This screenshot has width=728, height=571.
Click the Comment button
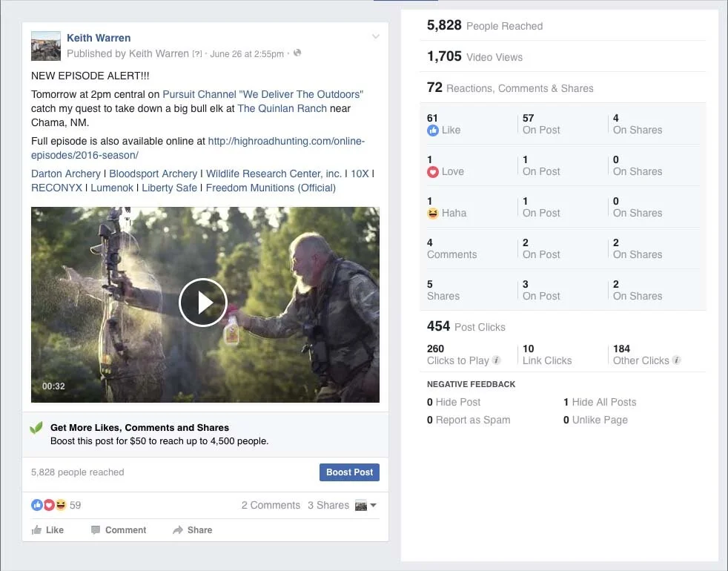coord(119,530)
